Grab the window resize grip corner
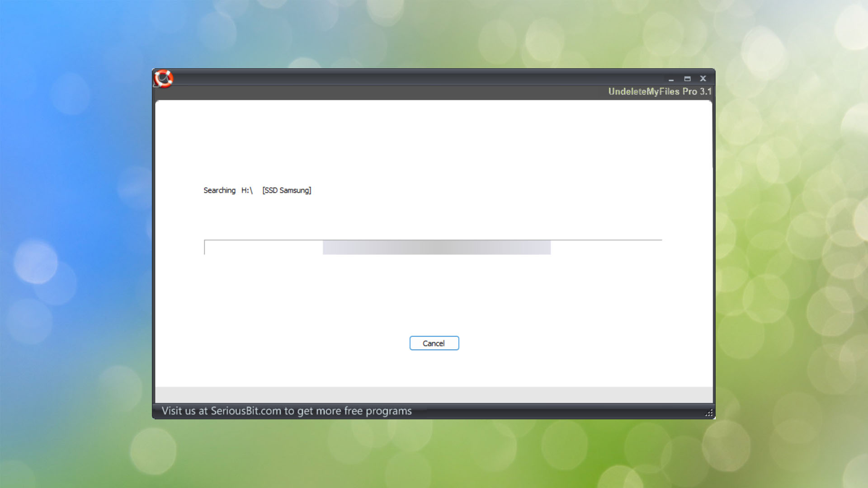The image size is (868, 488). coord(709,413)
